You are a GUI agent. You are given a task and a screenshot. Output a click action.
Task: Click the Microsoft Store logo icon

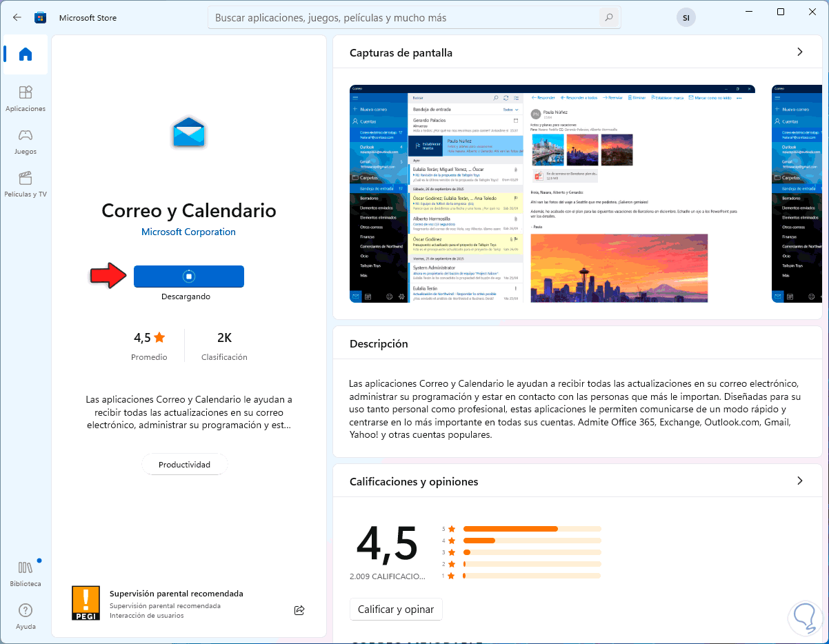[x=41, y=17]
